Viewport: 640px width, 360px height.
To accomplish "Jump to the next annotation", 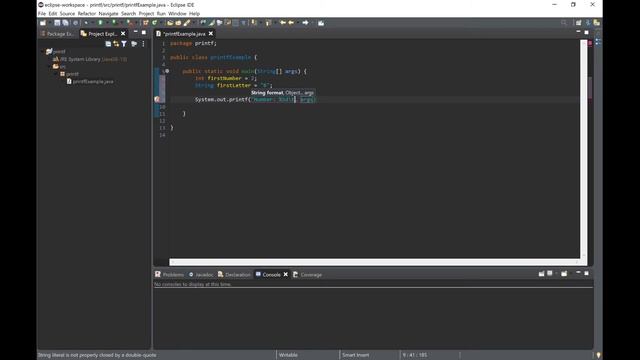I will coord(254,23).
